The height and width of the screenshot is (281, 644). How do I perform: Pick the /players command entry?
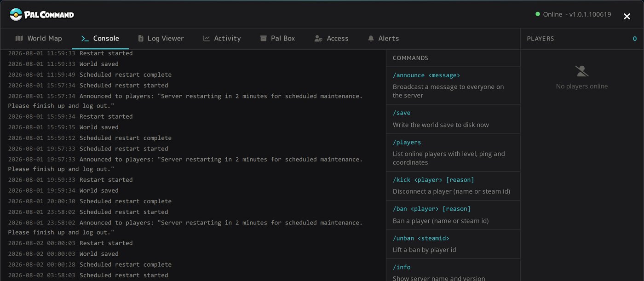click(x=453, y=152)
